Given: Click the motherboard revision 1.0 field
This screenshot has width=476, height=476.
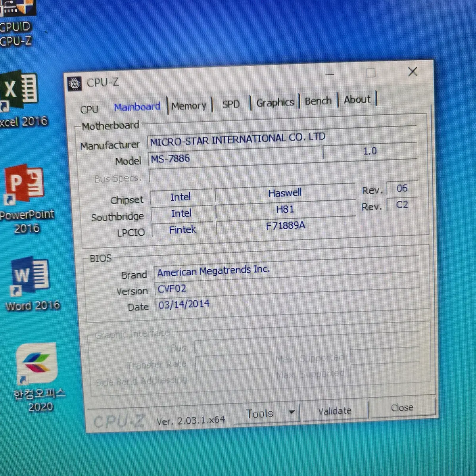Looking at the screenshot, I should click(370, 151).
